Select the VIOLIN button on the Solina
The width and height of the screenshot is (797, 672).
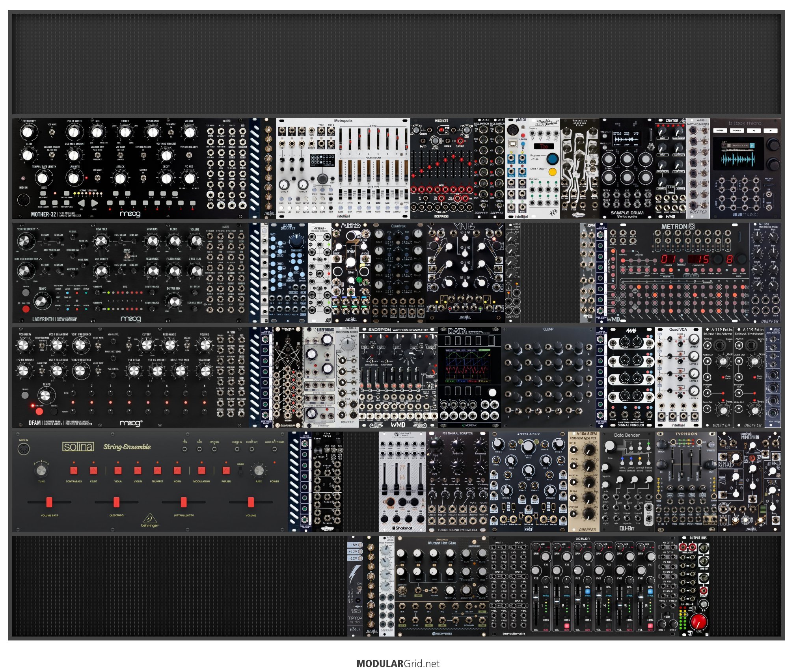(138, 471)
